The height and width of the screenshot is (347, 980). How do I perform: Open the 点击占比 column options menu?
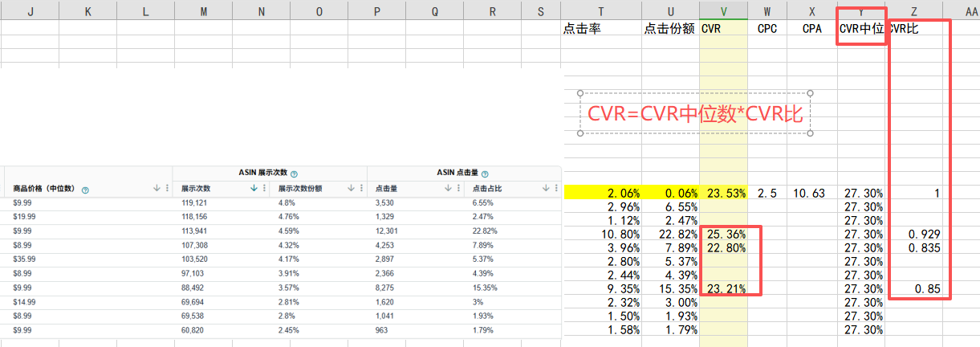(555, 189)
